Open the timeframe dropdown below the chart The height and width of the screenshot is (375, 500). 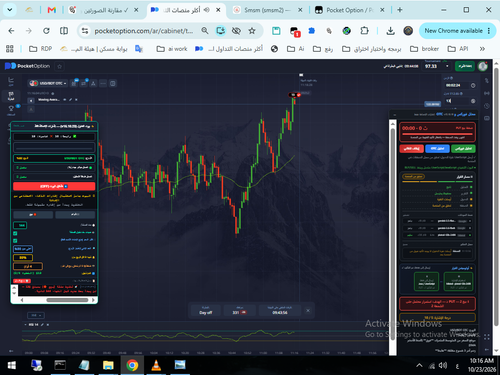coord(36,315)
